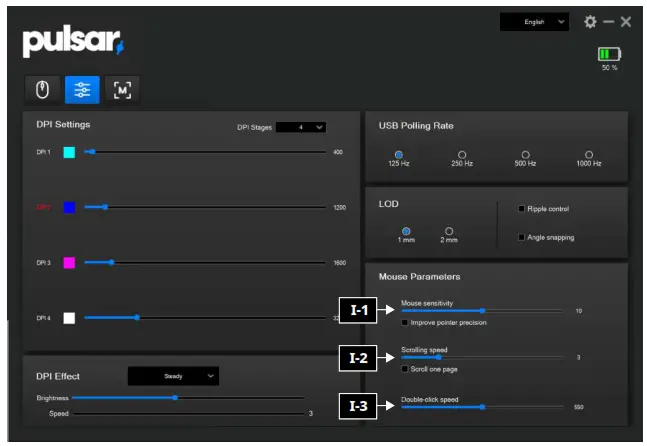Click the DPI 2 value 1200
The image size is (647, 446).
tap(340, 208)
